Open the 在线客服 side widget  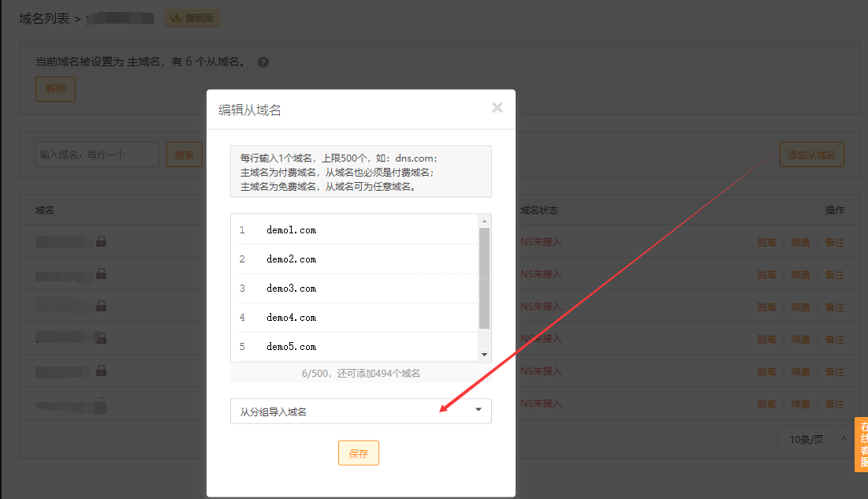point(862,445)
